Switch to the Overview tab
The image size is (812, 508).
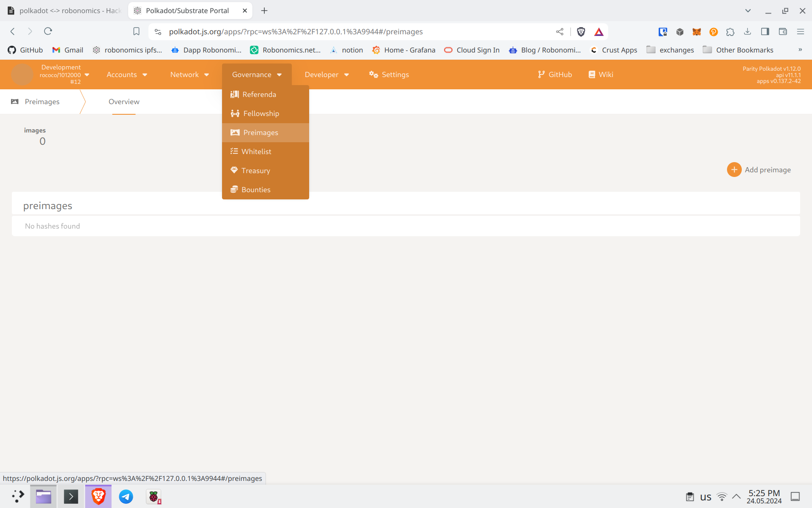[123, 101]
